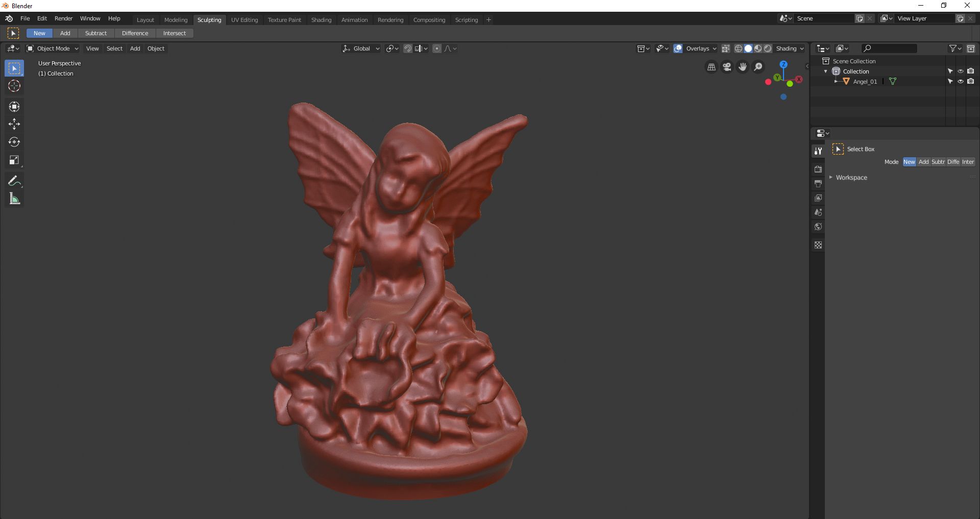Click Difference selection mode in tool header
Screen dimensions: 980x519
pyautogui.click(x=135, y=33)
